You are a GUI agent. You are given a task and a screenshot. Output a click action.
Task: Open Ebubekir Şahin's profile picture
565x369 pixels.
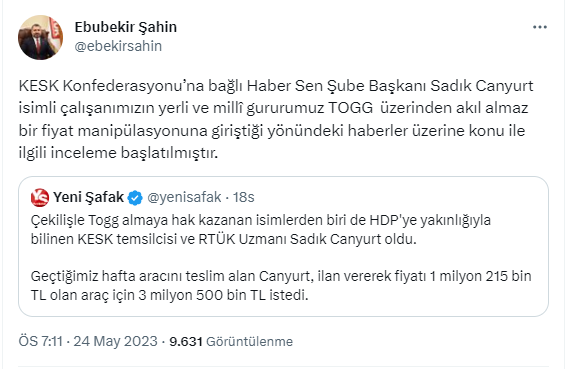pyautogui.click(x=40, y=37)
